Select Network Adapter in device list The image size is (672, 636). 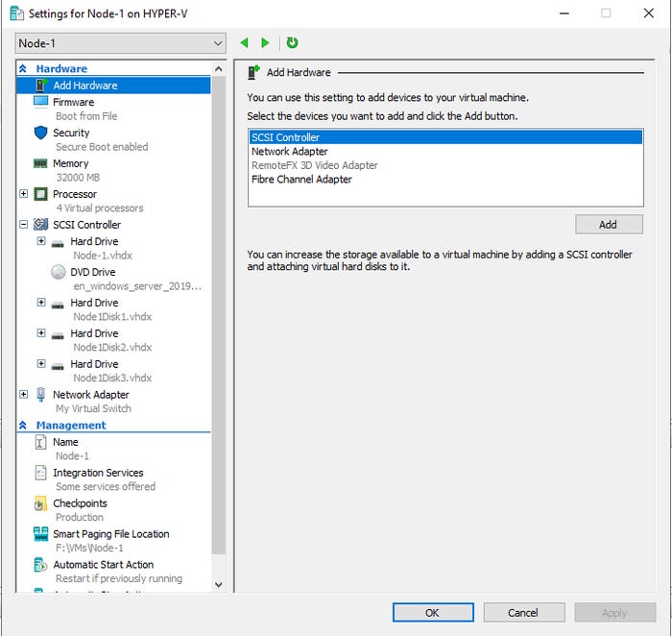pyautogui.click(x=290, y=152)
